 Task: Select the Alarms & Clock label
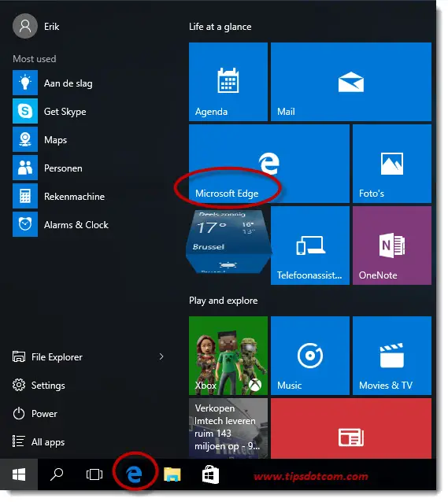pos(76,225)
